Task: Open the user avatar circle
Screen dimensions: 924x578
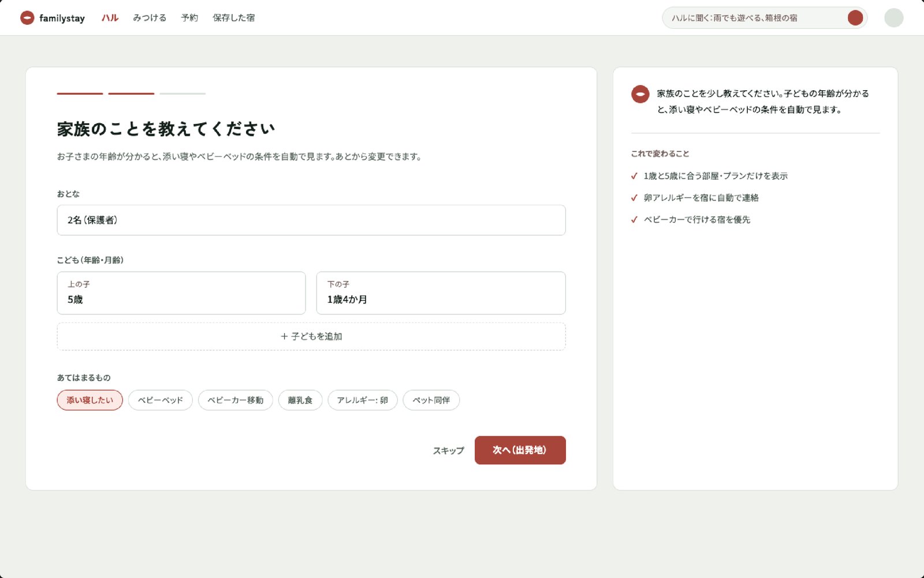Action: [893, 18]
